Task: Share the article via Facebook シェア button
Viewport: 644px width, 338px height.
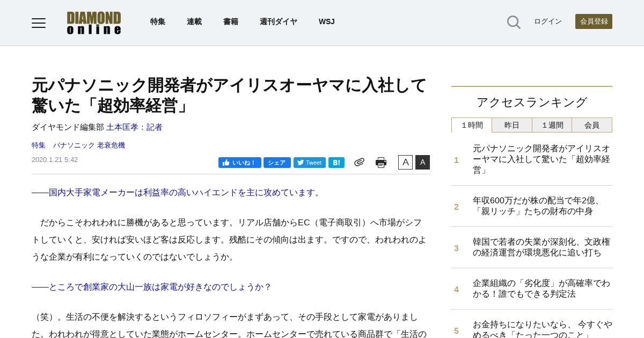Action: click(x=277, y=163)
